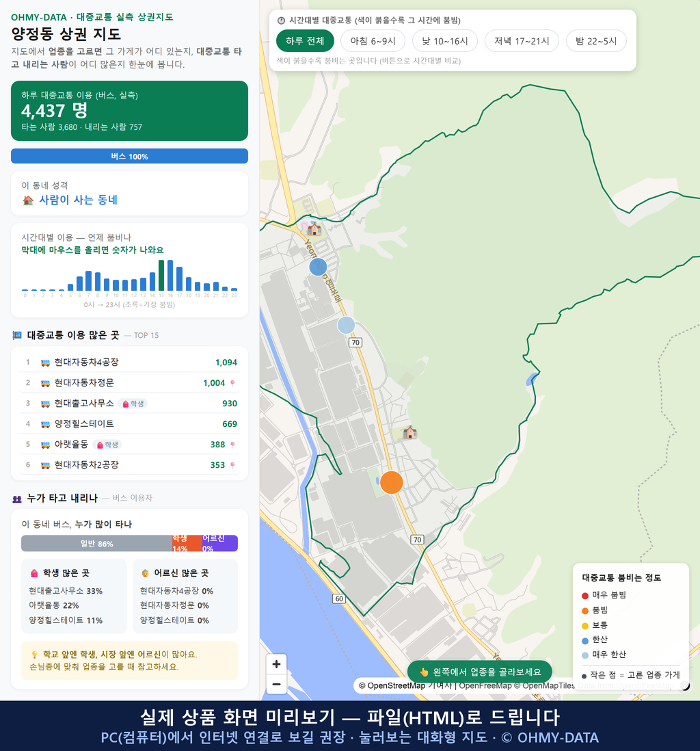Select the 양정힐스테이트 row name in TOP 15 list
Viewport: 700px width, 751px height.
(x=84, y=424)
